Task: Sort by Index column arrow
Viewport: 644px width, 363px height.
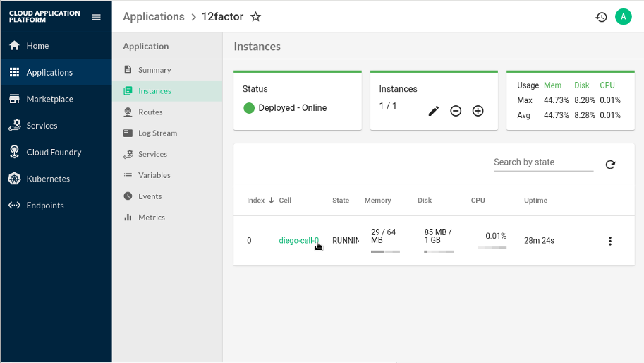Action: [x=272, y=201]
